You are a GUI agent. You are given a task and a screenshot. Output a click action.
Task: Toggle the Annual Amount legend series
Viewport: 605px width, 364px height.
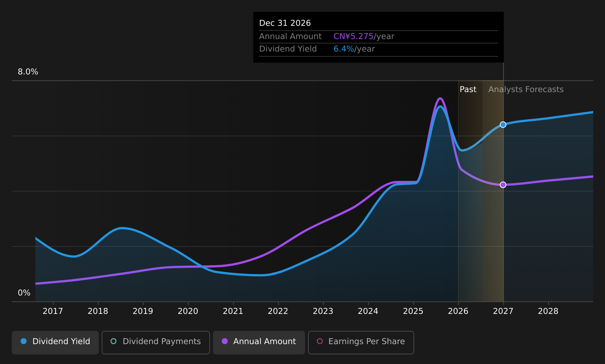[259, 343]
